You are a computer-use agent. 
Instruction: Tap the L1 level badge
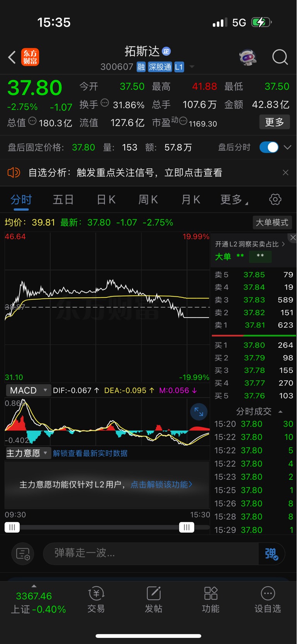(x=179, y=67)
